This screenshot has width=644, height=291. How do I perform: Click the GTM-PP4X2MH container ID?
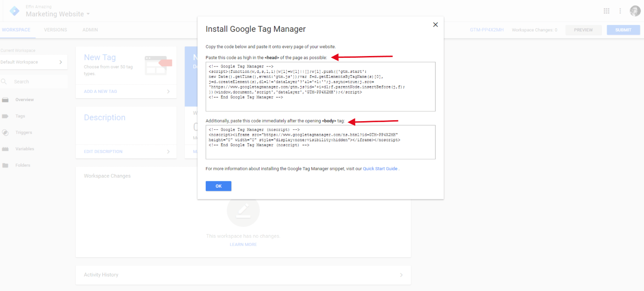tap(487, 29)
